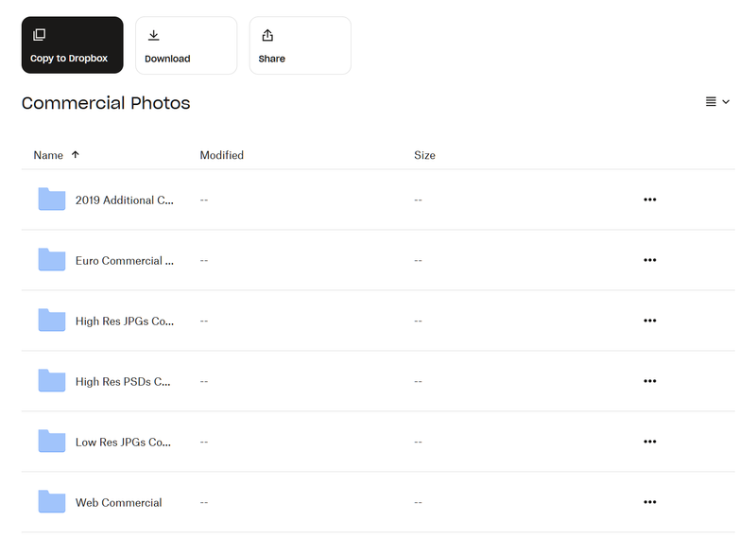
Task: Click the Copy to Dropbox button
Action: (72, 45)
